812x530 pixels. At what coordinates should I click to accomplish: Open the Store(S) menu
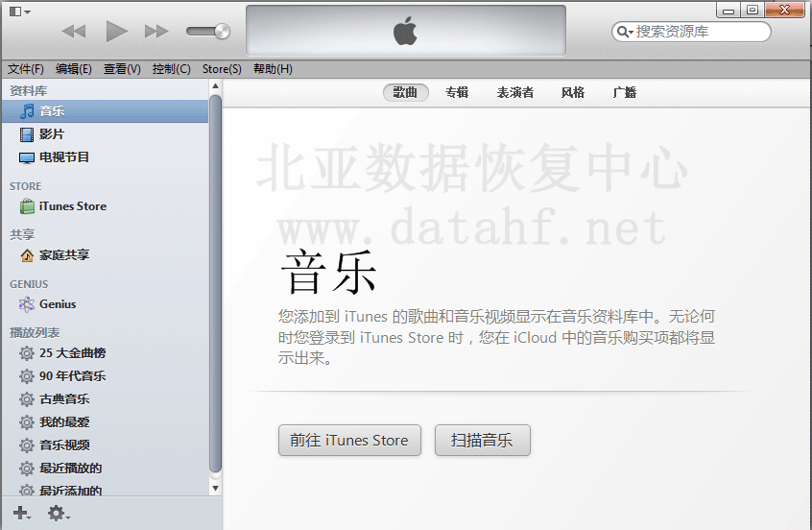(x=222, y=69)
